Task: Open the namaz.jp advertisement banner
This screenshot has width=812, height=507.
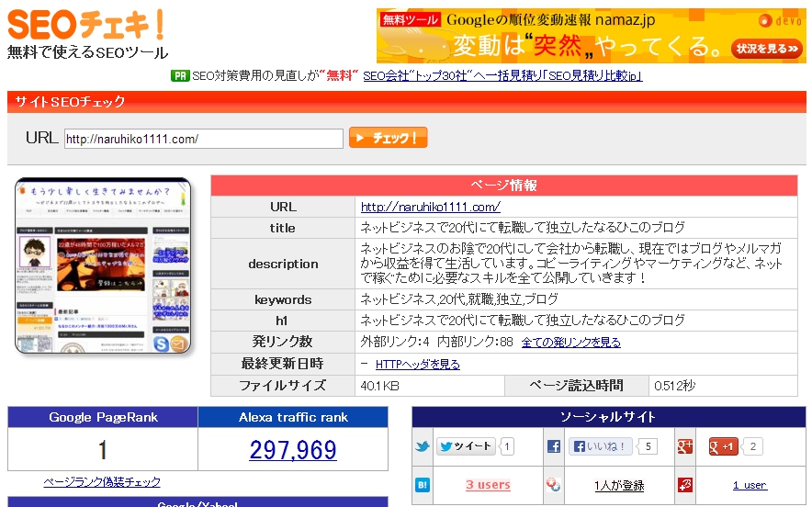Action: pos(591,36)
